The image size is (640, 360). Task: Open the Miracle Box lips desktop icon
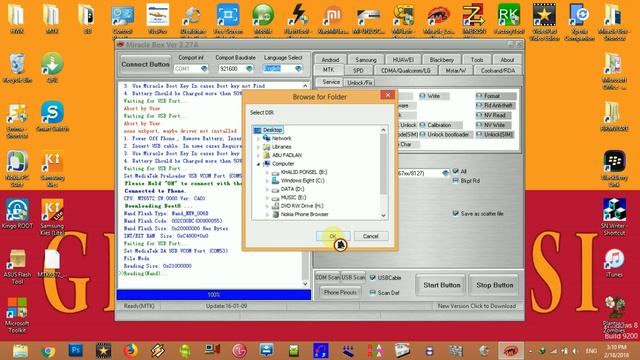[x=438, y=20]
